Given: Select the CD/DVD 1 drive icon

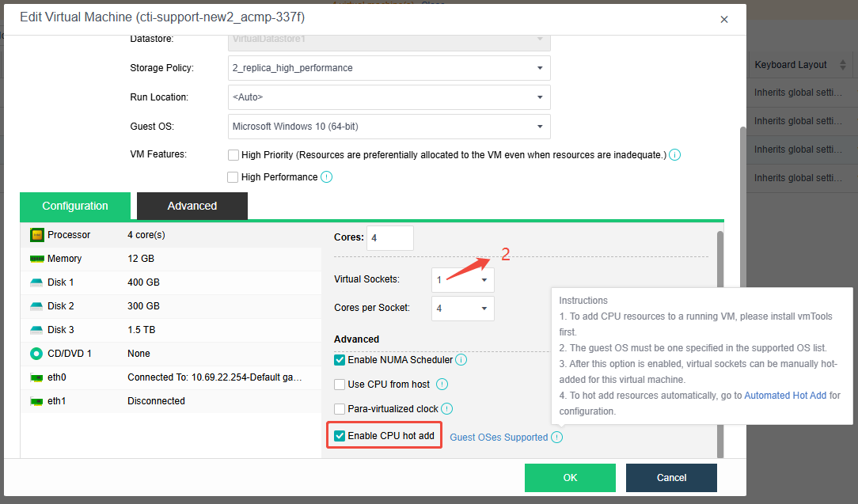Looking at the screenshot, I should pyautogui.click(x=36, y=354).
